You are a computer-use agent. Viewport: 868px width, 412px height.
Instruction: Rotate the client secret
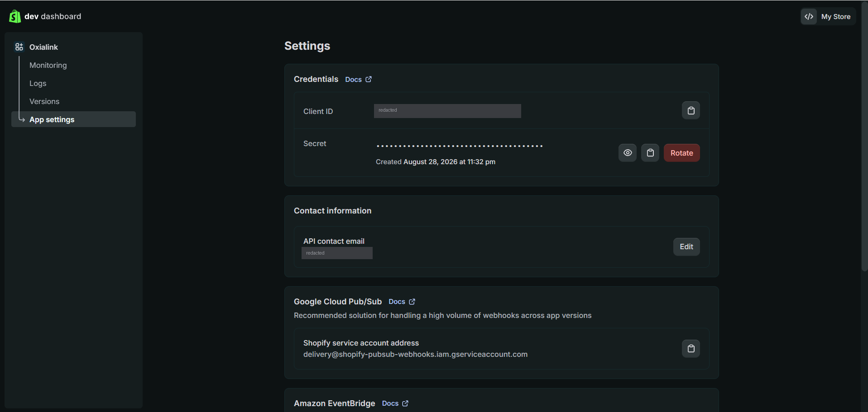click(x=682, y=153)
